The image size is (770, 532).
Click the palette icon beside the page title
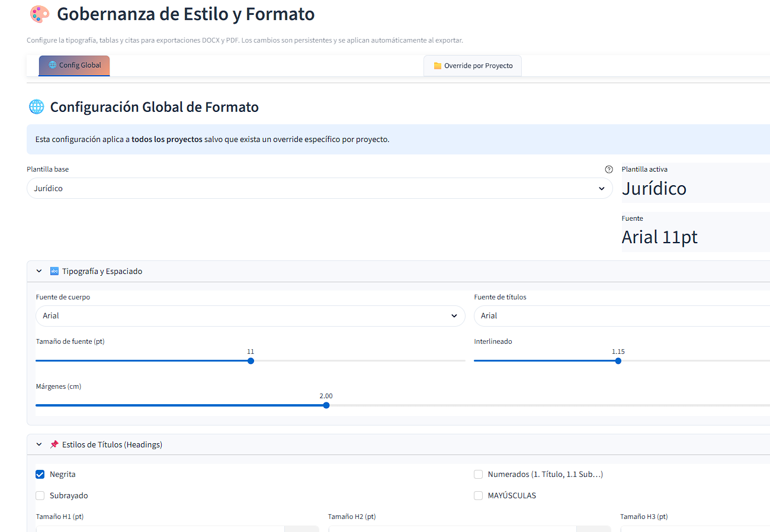tap(39, 13)
